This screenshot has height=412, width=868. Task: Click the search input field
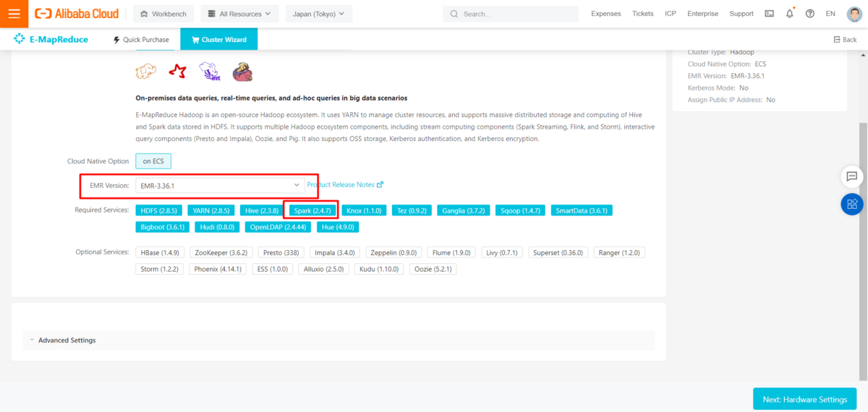[511, 14]
